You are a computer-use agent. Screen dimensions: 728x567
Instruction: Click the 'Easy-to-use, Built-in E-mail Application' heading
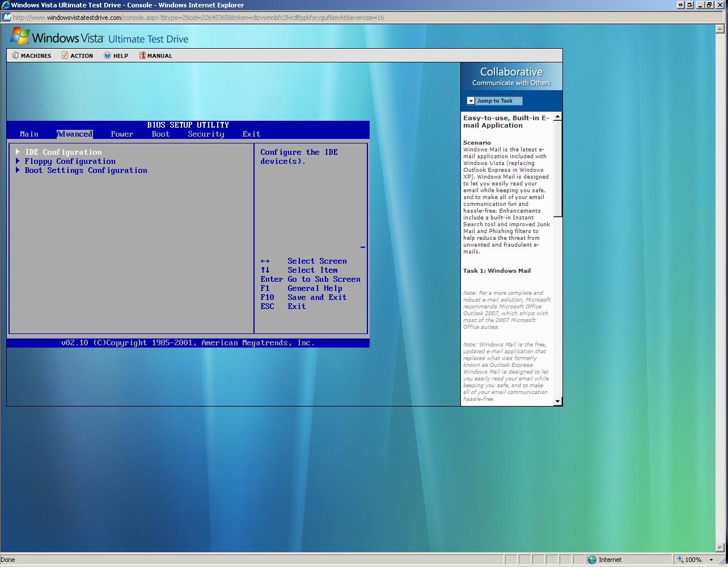tap(506, 122)
